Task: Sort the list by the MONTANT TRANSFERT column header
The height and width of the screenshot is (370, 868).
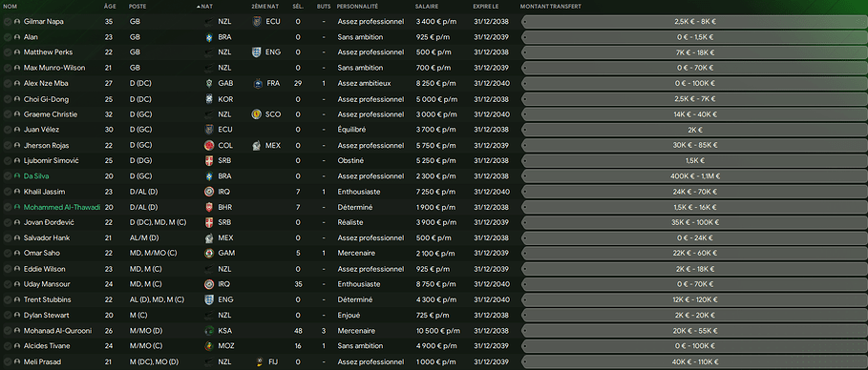Action: tap(551, 7)
